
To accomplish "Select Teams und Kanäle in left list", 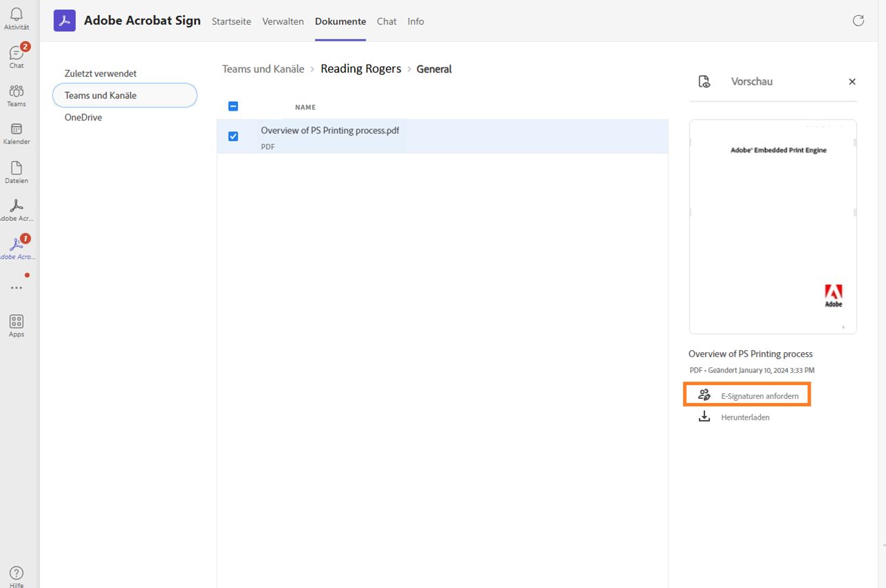I will point(125,96).
